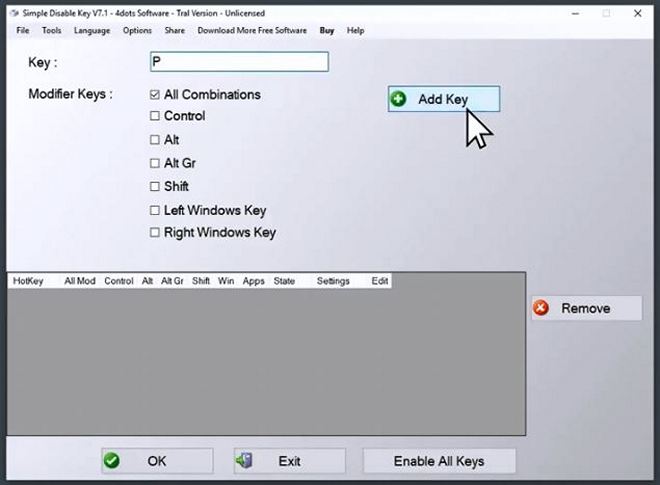Viewport: 660px width, 485px height.
Task: Click the Shift column header
Action: (201, 281)
